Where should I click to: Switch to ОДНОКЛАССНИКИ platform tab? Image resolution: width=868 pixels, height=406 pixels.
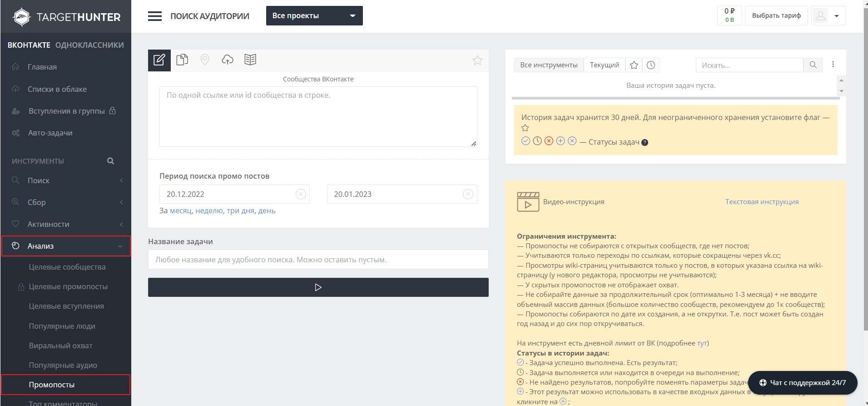point(89,45)
